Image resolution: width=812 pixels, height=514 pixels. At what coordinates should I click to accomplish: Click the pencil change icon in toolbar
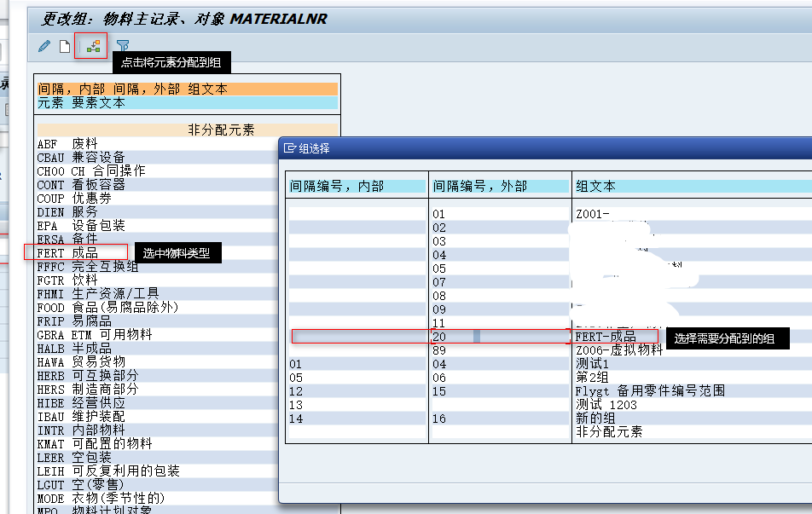coord(44,46)
